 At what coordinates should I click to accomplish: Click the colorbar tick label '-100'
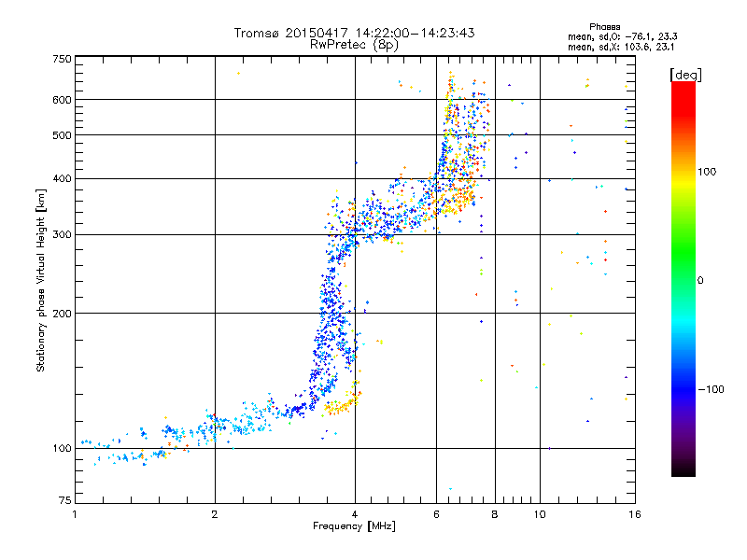pyautogui.click(x=711, y=389)
